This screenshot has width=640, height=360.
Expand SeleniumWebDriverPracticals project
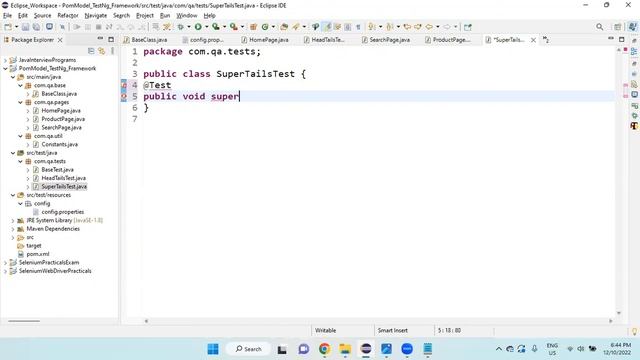(6, 271)
